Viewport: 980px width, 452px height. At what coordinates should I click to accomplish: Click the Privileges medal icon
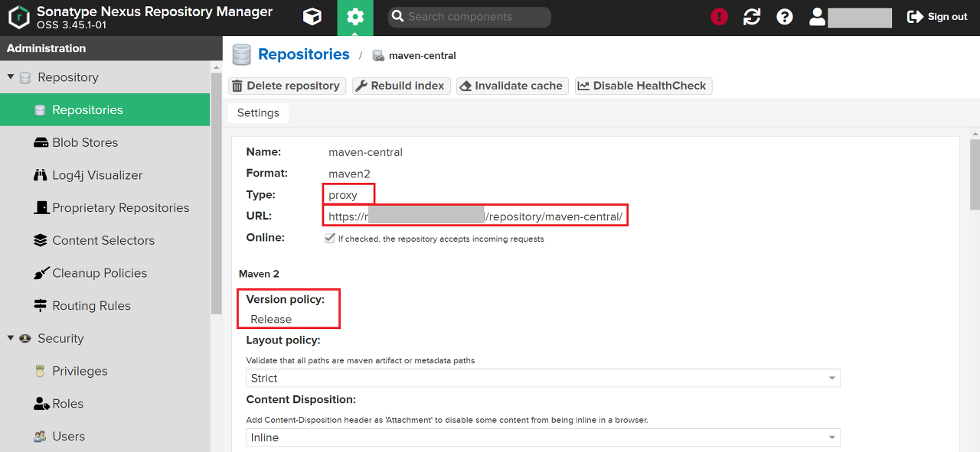41,371
